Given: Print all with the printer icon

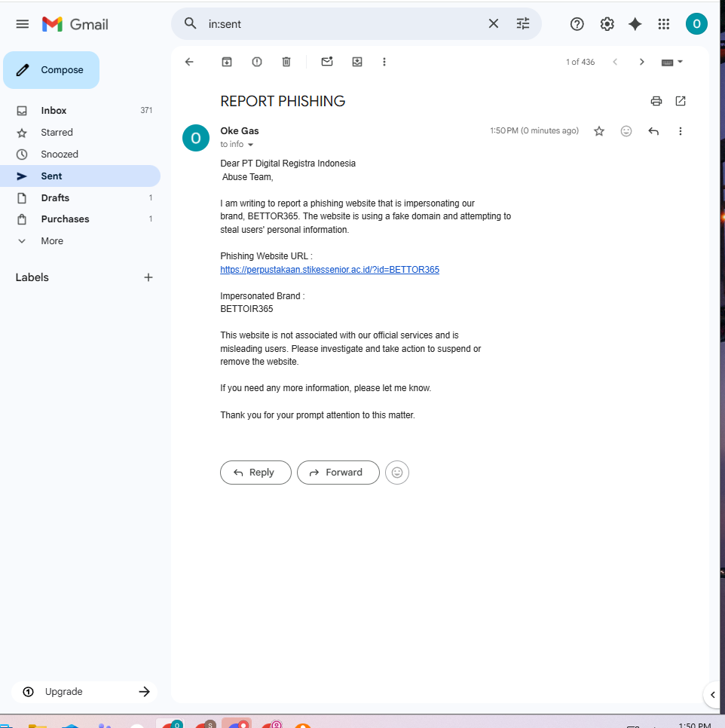Looking at the screenshot, I should pyautogui.click(x=656, y=101).
